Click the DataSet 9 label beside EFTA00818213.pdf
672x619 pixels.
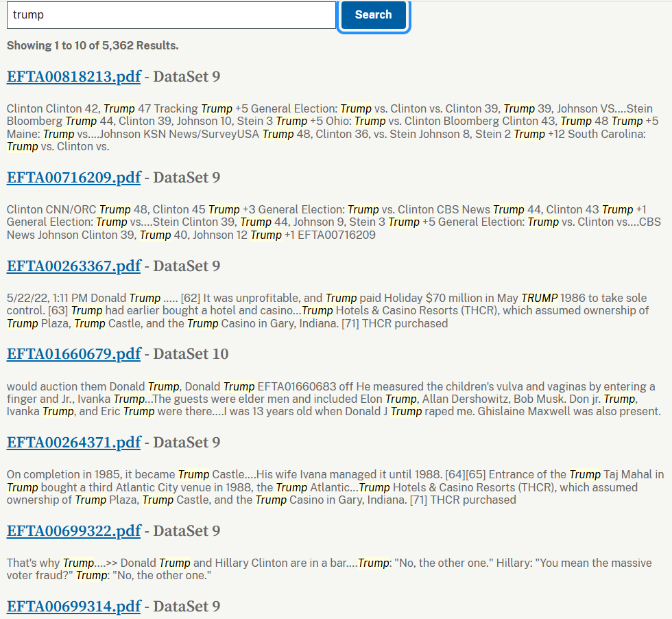click(187, 76)
